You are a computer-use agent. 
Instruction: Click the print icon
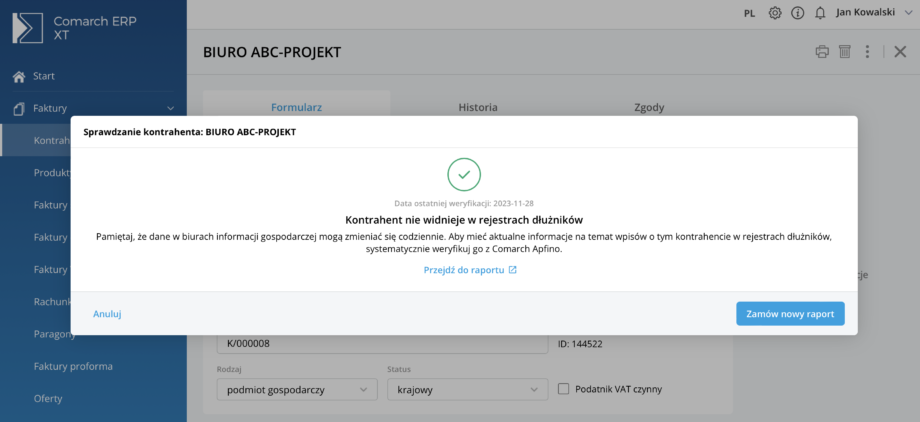click(x=822, y=52)
